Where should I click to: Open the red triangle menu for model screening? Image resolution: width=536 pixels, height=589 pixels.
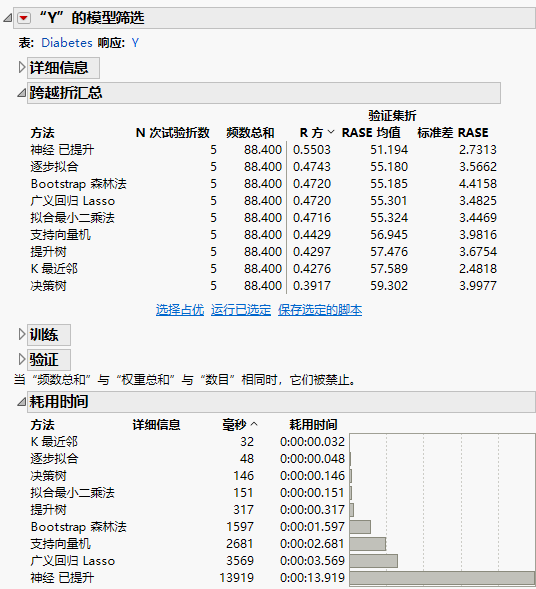coord(24,18)
